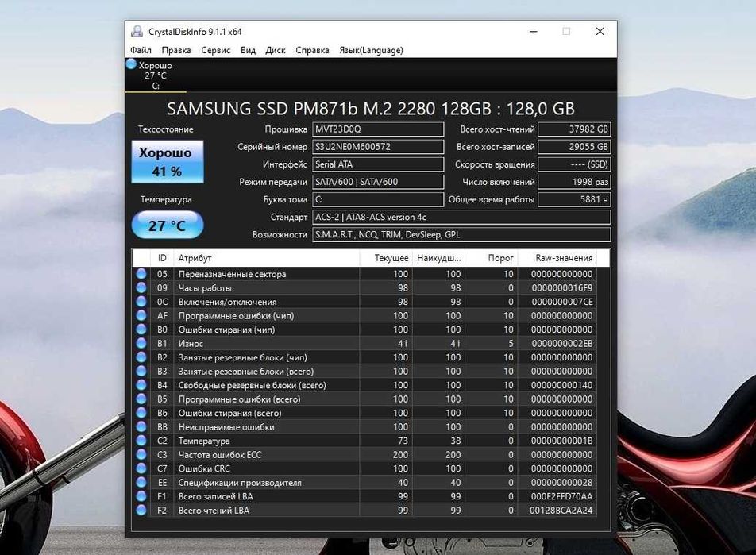Image resolution: width=756 pixels, height=555 pixels.
Task: Select the C: disk tab with 27 °C
Action: 156,75
